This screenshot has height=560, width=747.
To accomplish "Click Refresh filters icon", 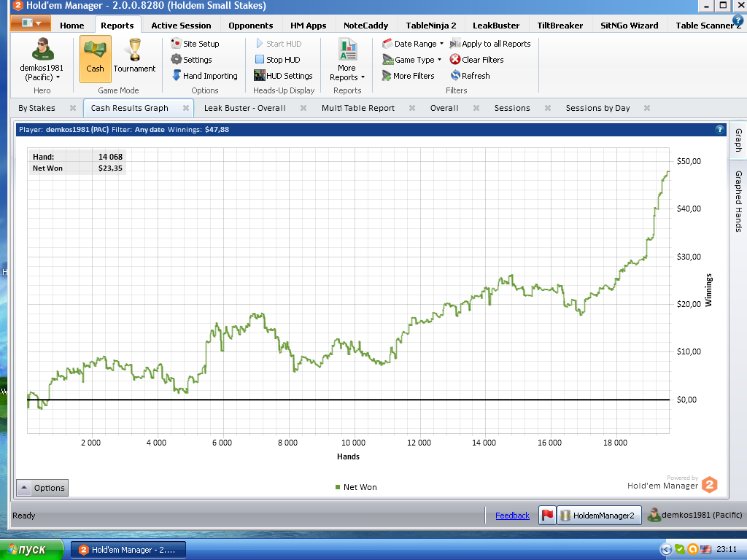I will [x=455, y=76].
